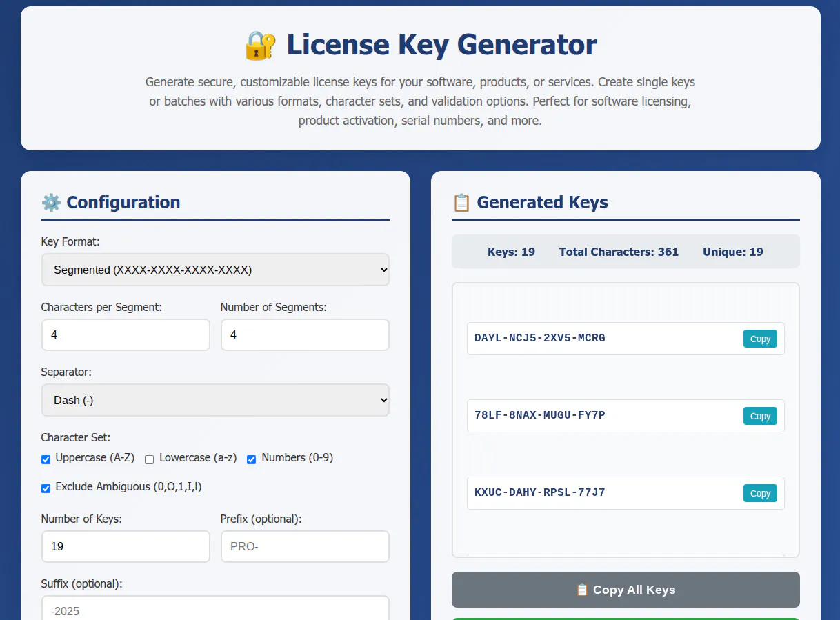Uncheck Exclude Ambiguous characters option
The image size is (840, 620).
click(x=46, y=488)
